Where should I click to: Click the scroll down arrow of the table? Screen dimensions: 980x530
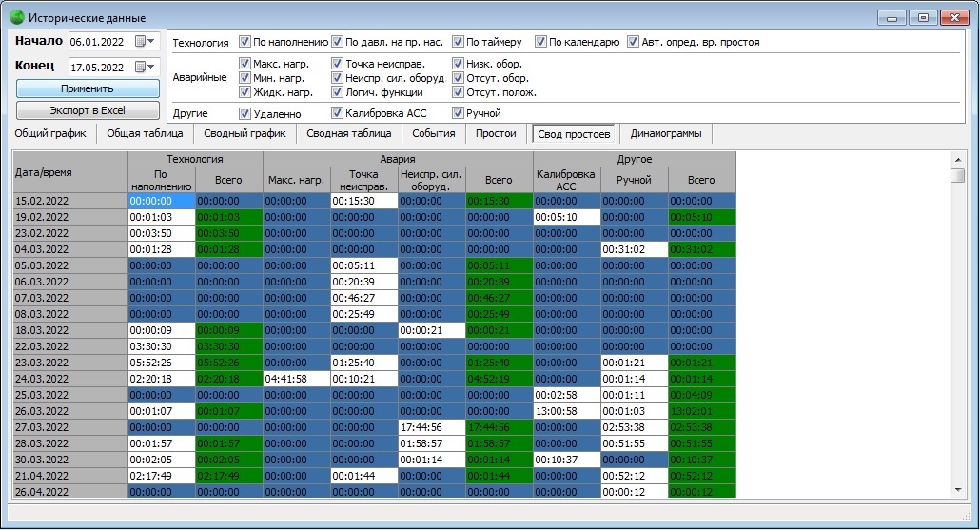(x=957, y=491)
